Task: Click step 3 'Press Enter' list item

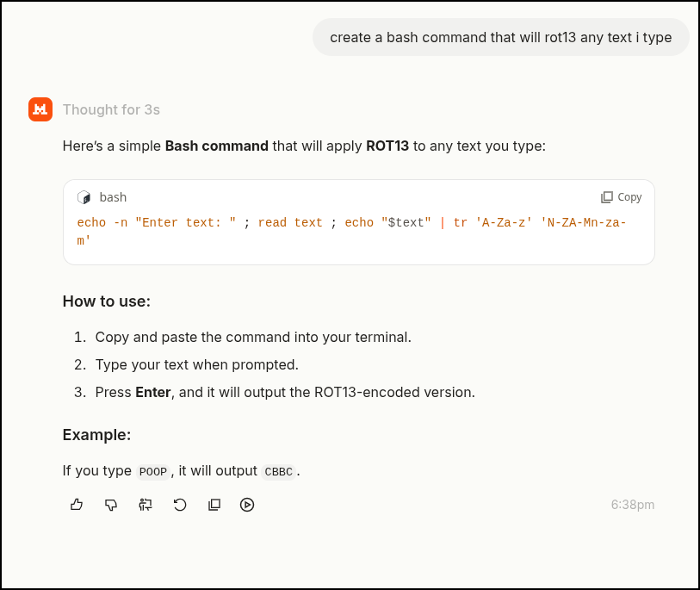Action: pyautogui.click(x=275, y=392)
